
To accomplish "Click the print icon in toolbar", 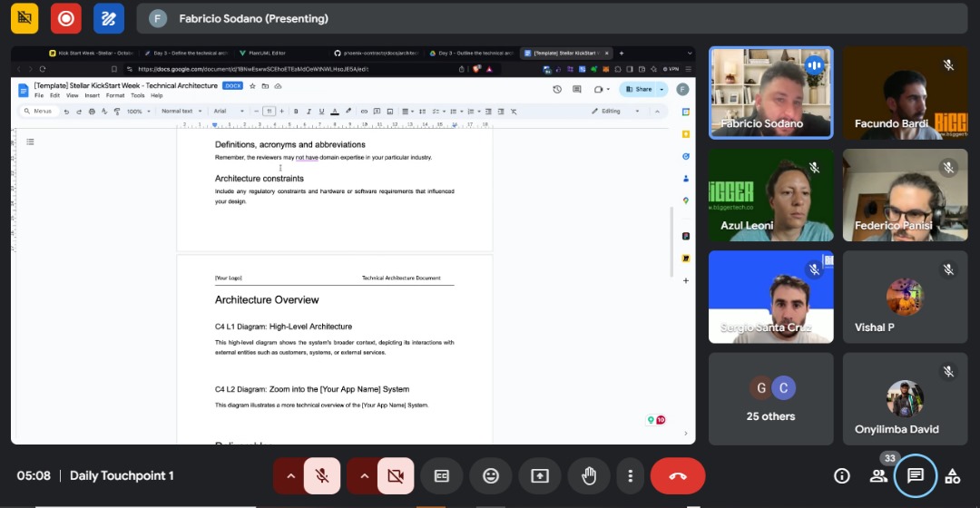I will tap(92, 112).
